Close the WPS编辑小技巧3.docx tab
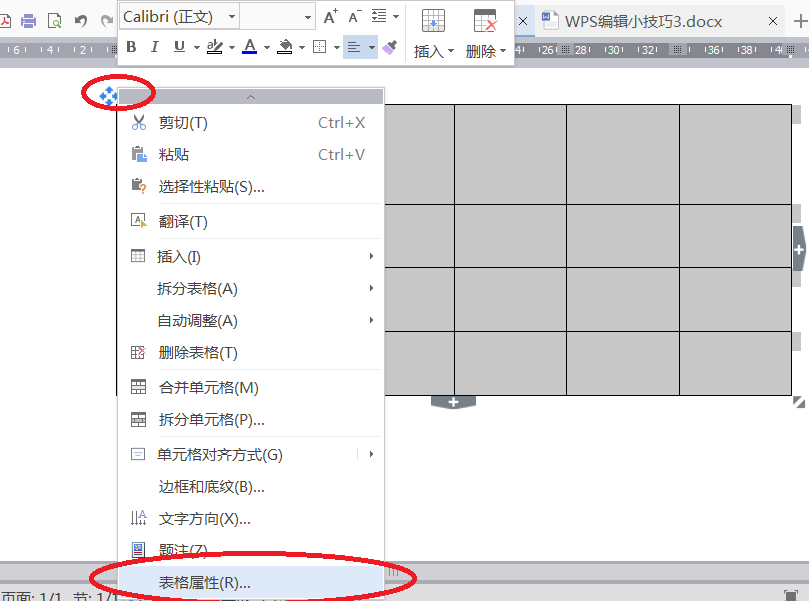 pyautogui.click(x=772, y=21)
